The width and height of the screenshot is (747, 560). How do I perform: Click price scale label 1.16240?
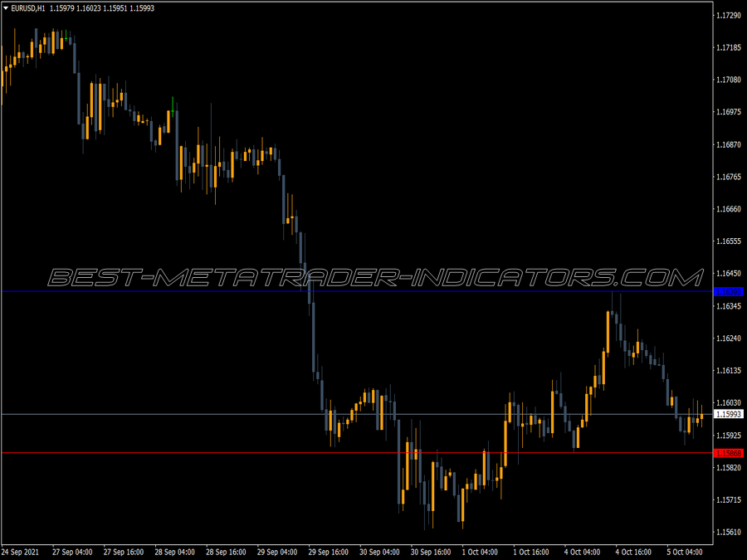(729, 338)
